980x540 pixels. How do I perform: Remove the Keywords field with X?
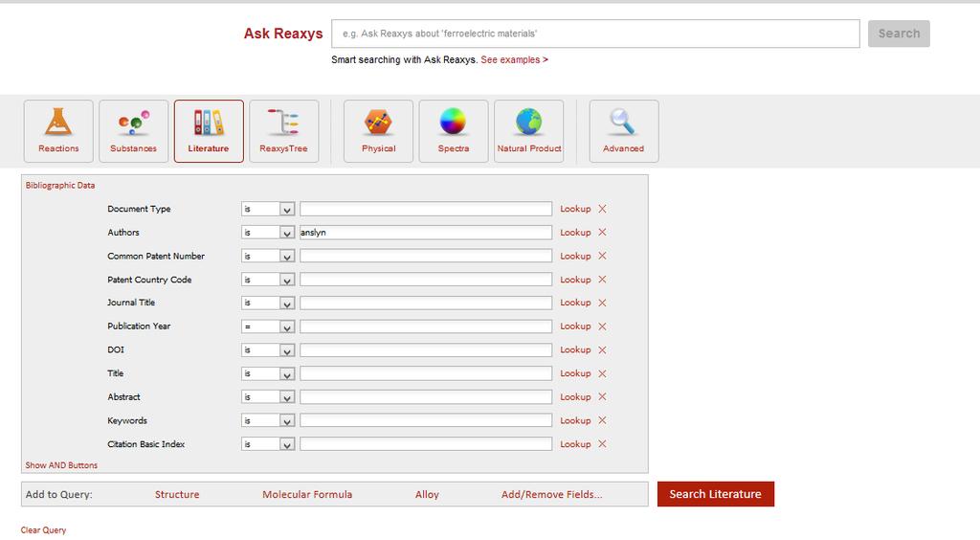603,420
